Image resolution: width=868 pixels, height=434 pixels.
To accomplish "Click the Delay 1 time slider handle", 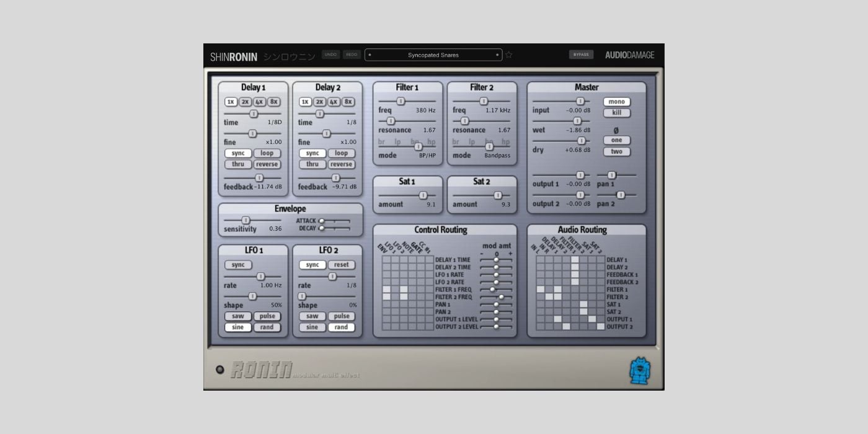I will pyautogui.click(x=254, y=113).
